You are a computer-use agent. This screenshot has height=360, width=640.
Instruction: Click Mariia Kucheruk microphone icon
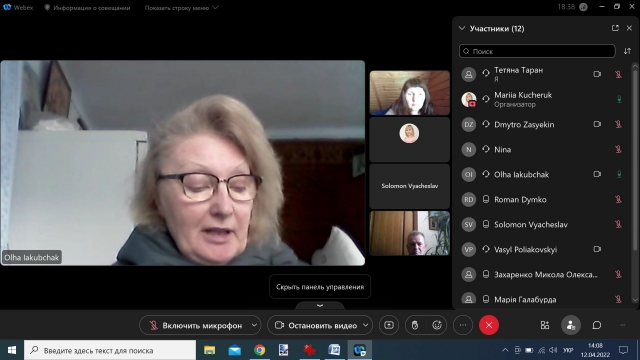619,99
